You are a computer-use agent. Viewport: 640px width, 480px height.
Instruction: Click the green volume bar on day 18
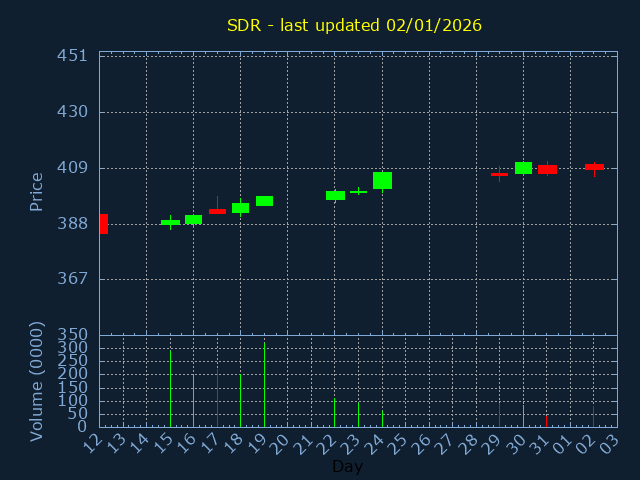pos(240,400)
